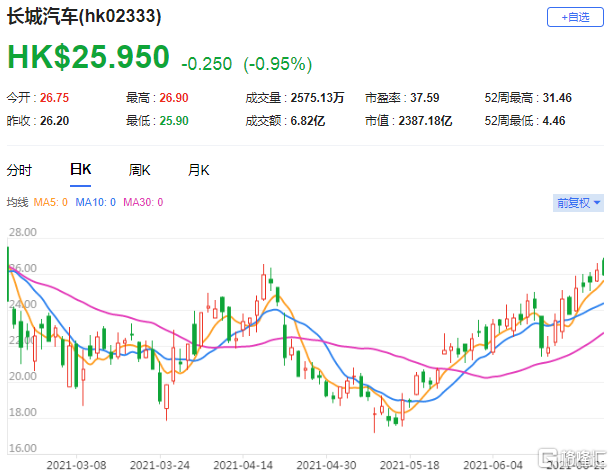Viewport: 613px width, 475px height.
Task: Click the 18.00 price axis label
Action: (23, 412)
